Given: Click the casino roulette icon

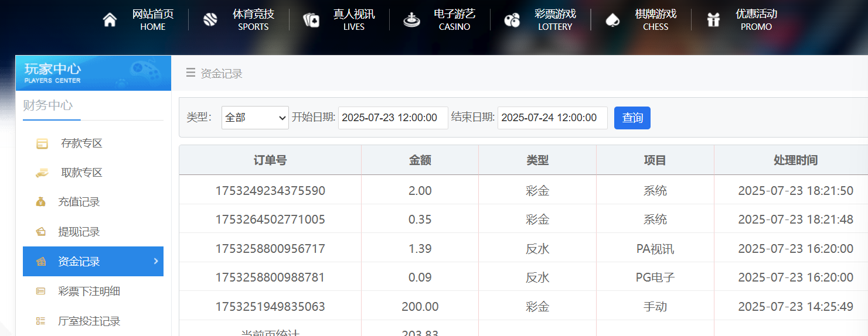Looking at the screenshot, I should (x=411, y=20).
